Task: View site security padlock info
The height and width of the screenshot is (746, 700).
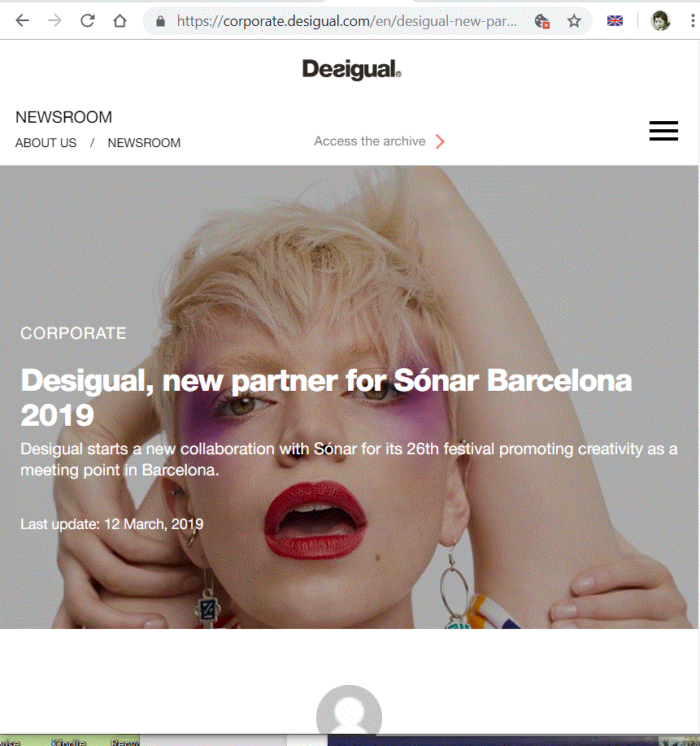Action: [x=160, y=21]
